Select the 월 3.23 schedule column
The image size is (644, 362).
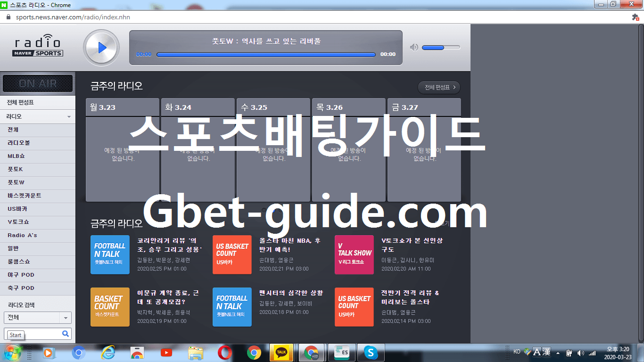[123, 150]
